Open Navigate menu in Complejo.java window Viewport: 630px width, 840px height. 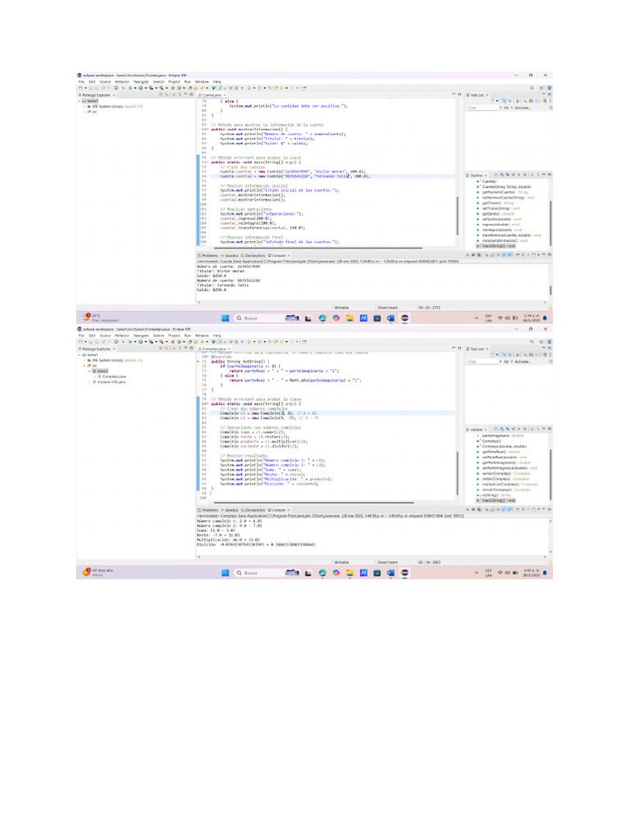[141, 336]
